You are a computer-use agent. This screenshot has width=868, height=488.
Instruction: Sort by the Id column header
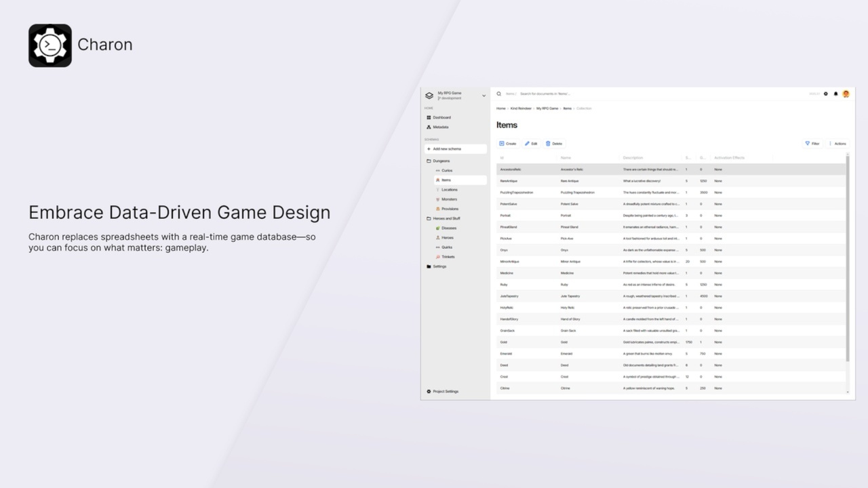(502, 158)
